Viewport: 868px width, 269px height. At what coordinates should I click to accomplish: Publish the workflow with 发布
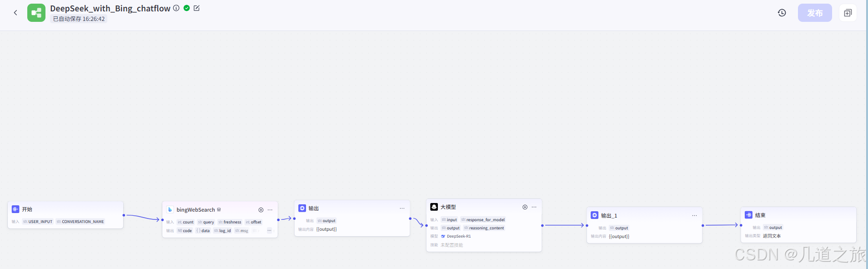pos(815,13)
